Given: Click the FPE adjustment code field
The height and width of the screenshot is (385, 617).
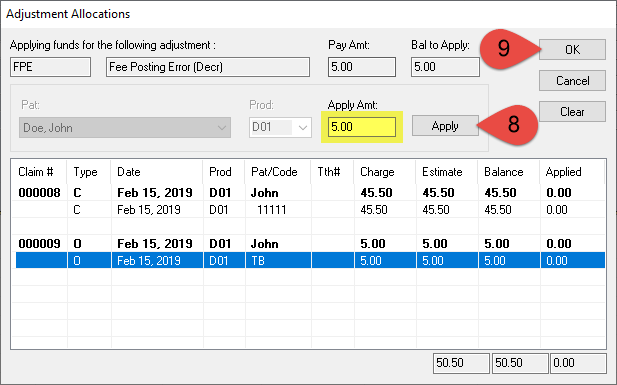Looking at the screenshot, I should point(50,67).
